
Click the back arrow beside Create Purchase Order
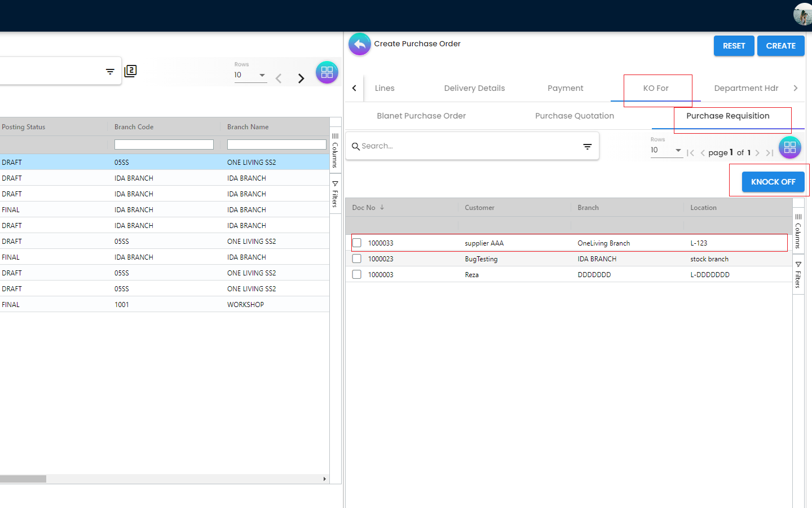point(359,44)
